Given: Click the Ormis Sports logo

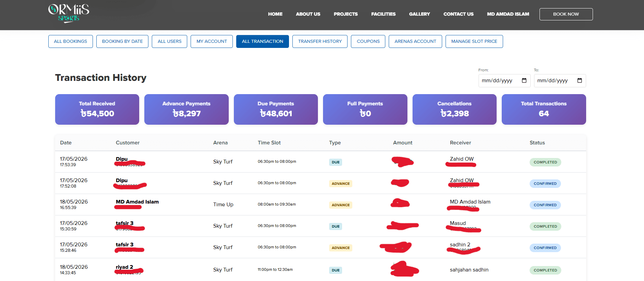Looking at the screenshot, I should coord(69,13).
